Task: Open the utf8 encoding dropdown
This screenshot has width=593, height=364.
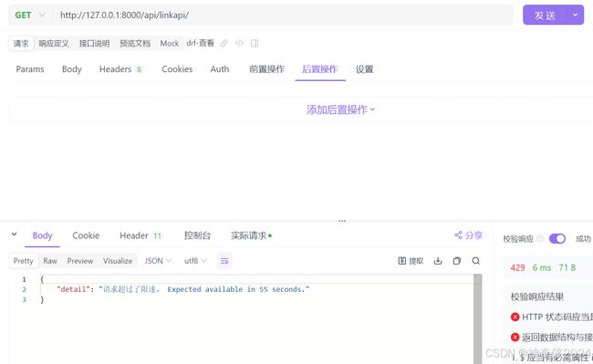Action: click(195, 261)
